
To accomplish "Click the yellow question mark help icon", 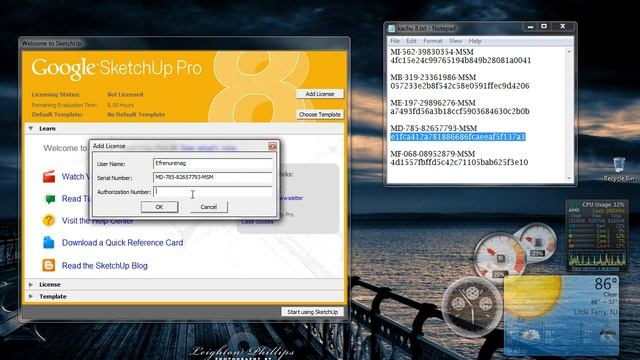I will [x=49, y=220].
